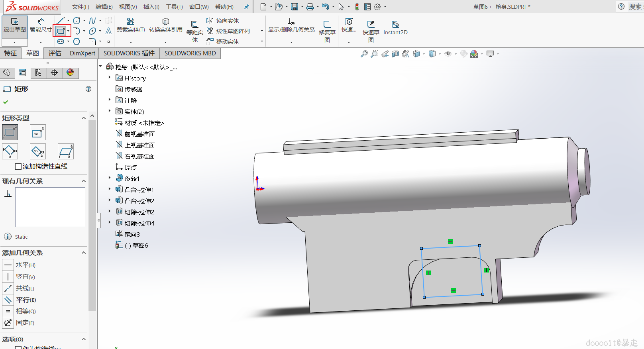Click the 水平(H) relation button

pyautogui.click(x=8, y=265)
